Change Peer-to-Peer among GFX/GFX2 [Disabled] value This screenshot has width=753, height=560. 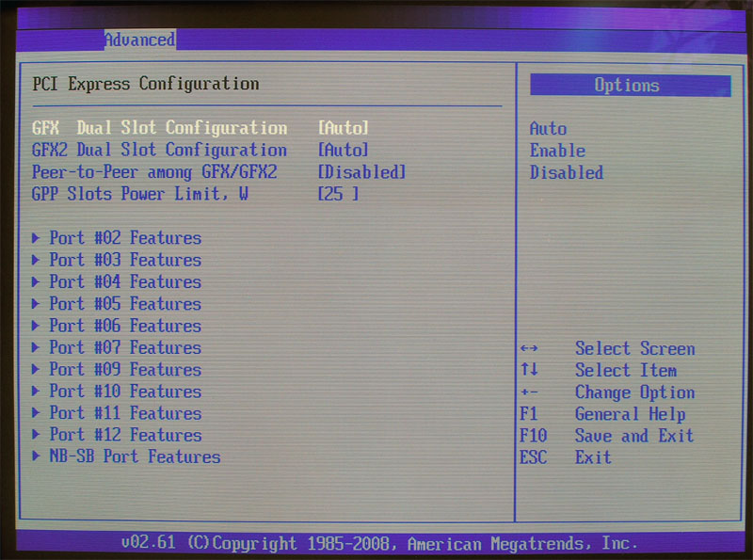click(x=361, y=172)
